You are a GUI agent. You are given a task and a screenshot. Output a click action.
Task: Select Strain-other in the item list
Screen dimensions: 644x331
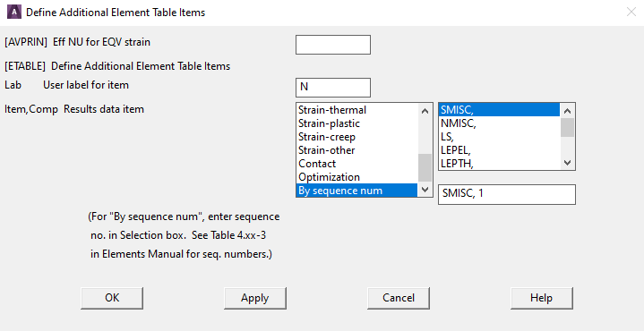coord(356,150)
